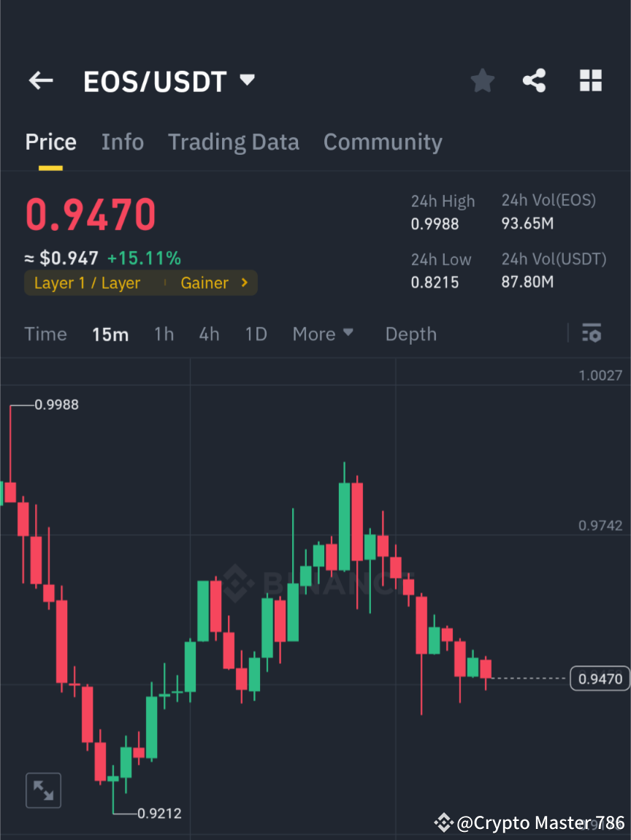Open chart indicator settings icon beside Depth
The image size is (631, 840).
point(592,333)
